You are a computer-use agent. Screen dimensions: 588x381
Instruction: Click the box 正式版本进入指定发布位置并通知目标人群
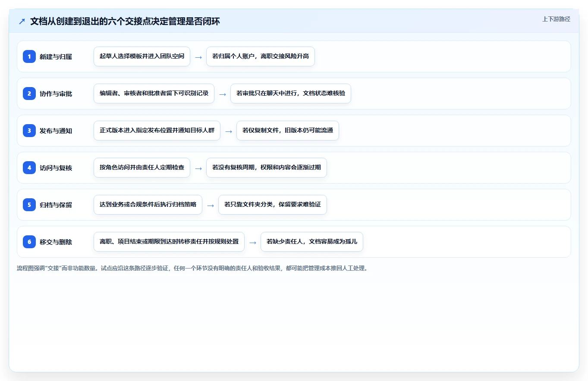click(157, 131)
